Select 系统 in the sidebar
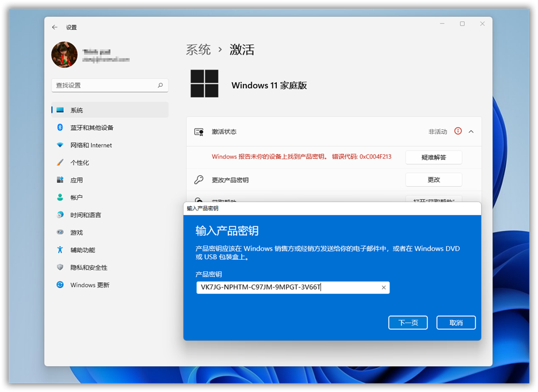 click(x=110, y=110)
